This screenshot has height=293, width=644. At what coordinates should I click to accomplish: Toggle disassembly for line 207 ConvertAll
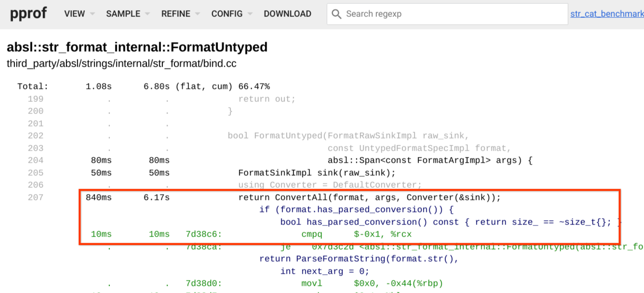coord(369,197)
